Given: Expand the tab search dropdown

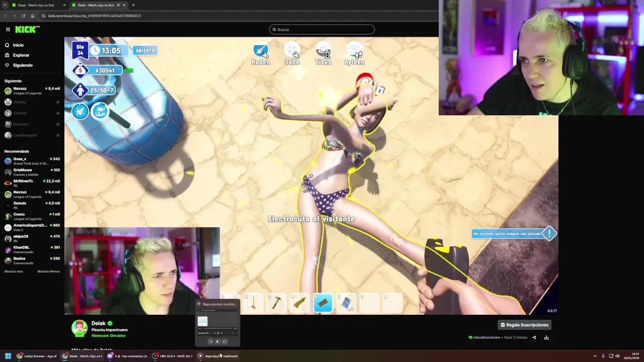Looking at the screenshot, I should (5, 5).
